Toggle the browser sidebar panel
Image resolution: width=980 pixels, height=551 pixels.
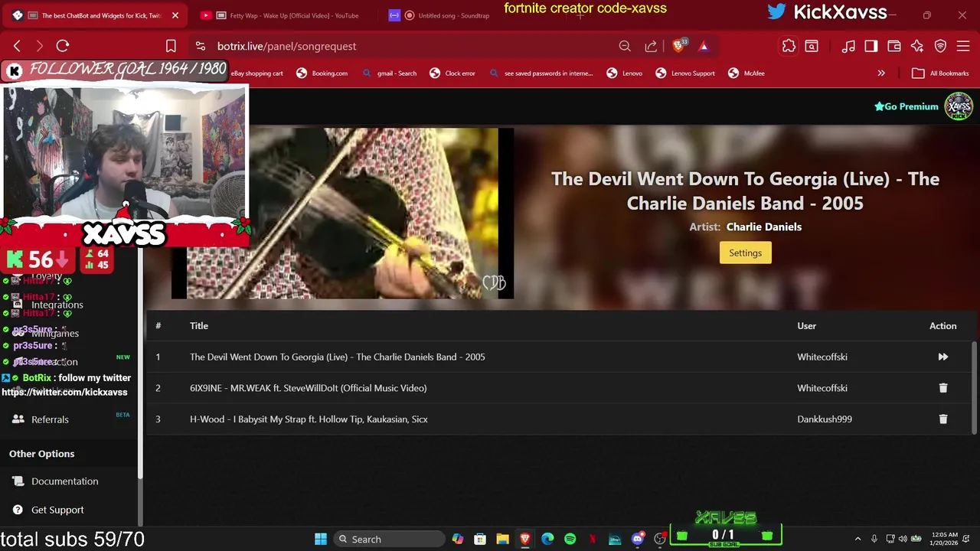click(x=871, y=46)
